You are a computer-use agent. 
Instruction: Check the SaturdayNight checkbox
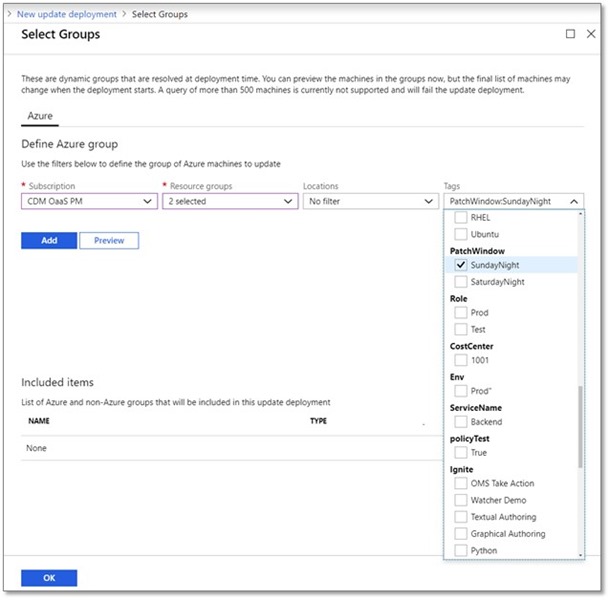tap(461, 282)
